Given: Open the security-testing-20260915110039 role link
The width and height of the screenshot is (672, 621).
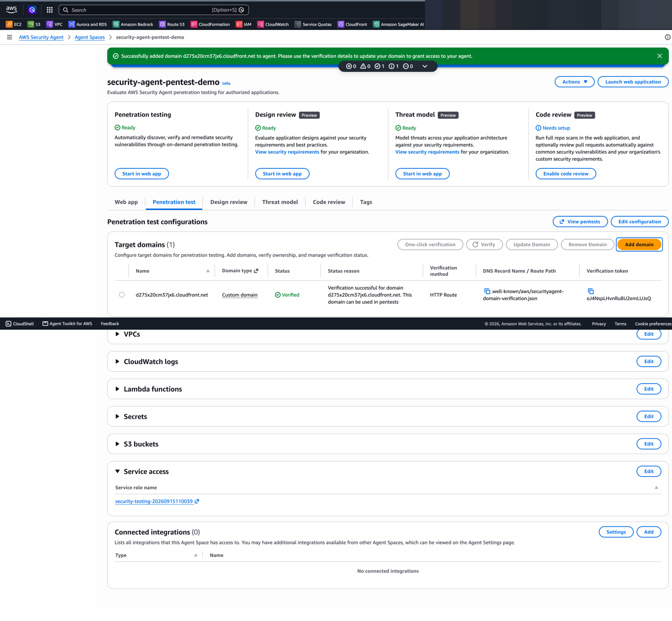Looking at the screenshot, I should click(x=157, y=501).
